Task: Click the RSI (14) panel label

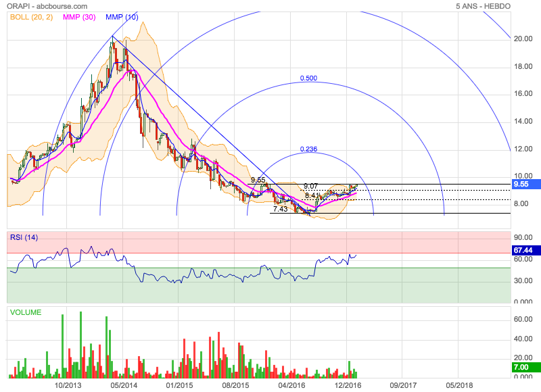Action: pos(24,237)
